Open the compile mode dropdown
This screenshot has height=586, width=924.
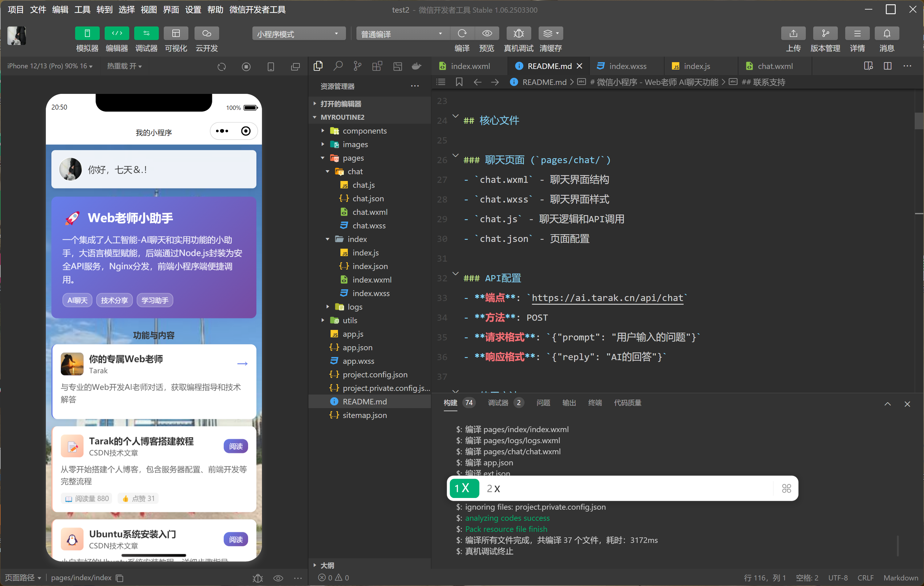[403, 34]
